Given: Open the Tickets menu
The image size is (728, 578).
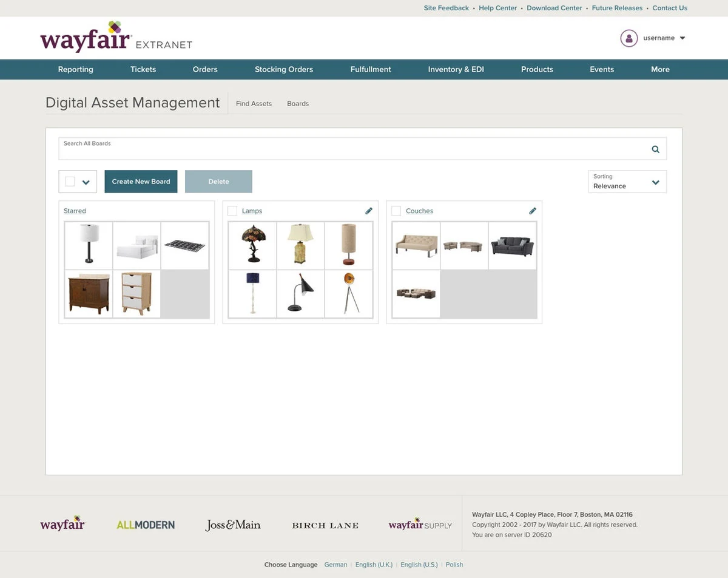Looking at the screenshot, I should click(x=143, y=69).
